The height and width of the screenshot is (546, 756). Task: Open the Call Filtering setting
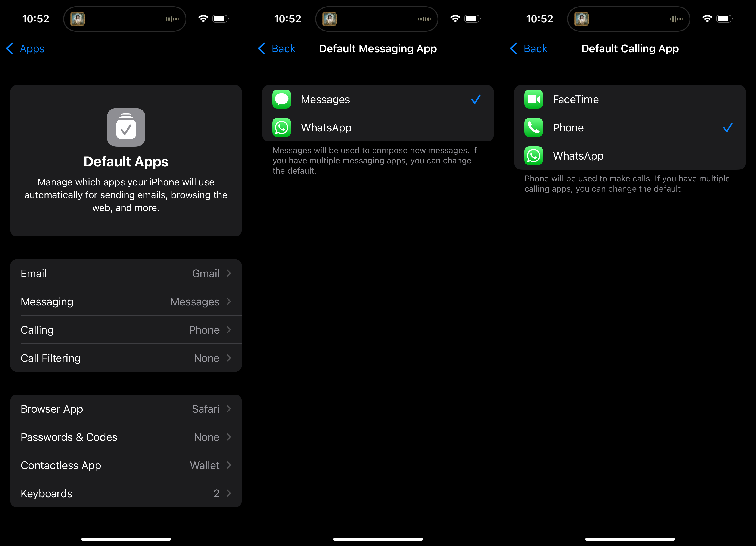(x=126, y=358)
